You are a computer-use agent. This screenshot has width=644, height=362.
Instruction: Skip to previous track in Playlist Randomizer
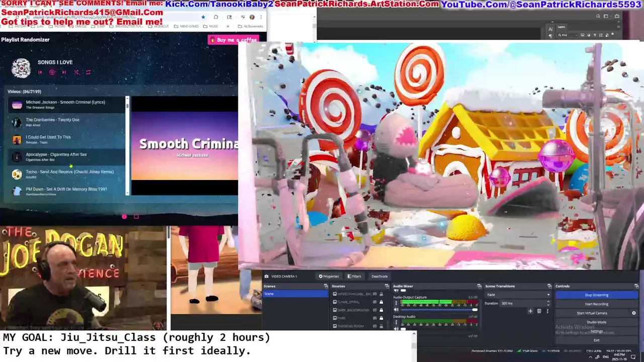click(x=40, y=72)
